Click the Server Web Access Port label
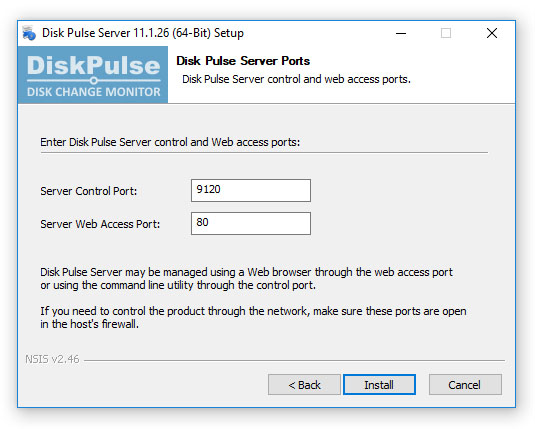This screenshot has width=535, height=429. click(x=100, y=224)
